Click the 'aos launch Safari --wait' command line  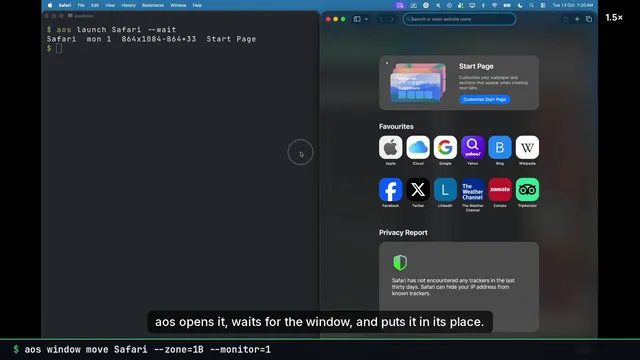(x=111, y=29)
